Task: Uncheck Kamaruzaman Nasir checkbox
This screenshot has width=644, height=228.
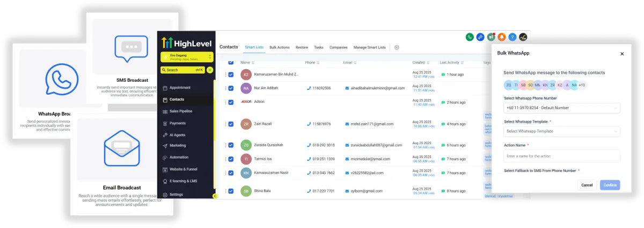Action: click(x=231, y=173)
